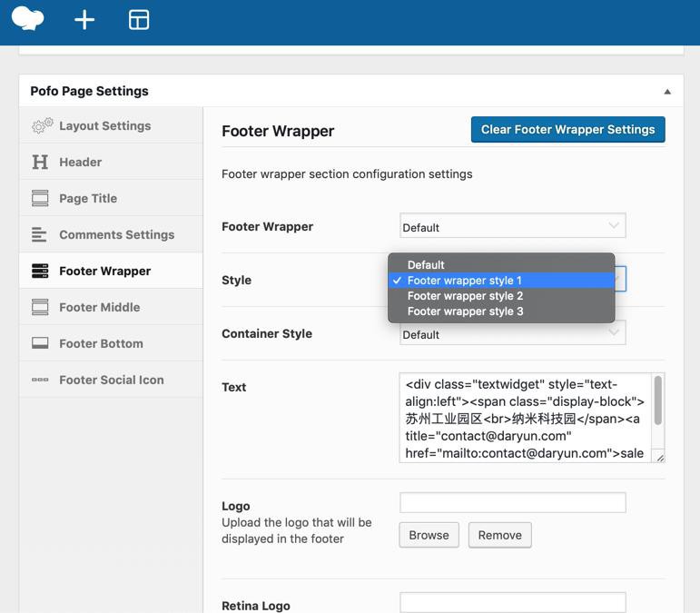Viewport: 700px width, 613px height.
Task: Collapse the Pofo Page Settings panel
Action: point(667,92)
